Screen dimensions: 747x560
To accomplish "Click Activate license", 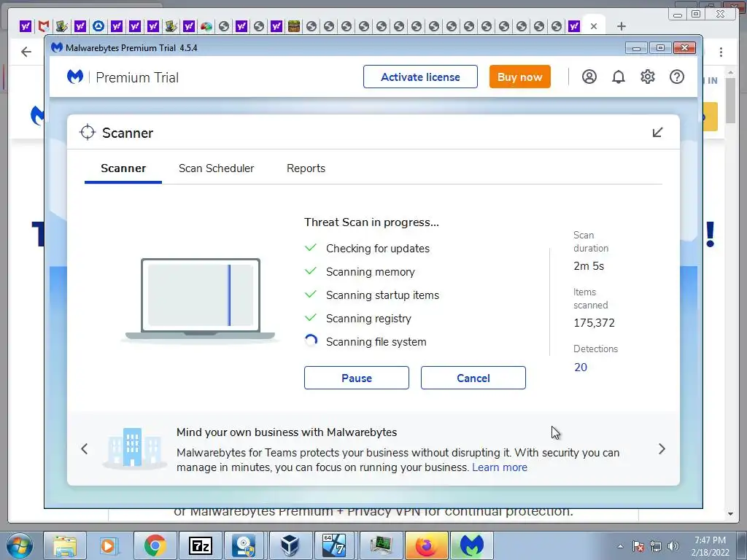I will point(420,77).
